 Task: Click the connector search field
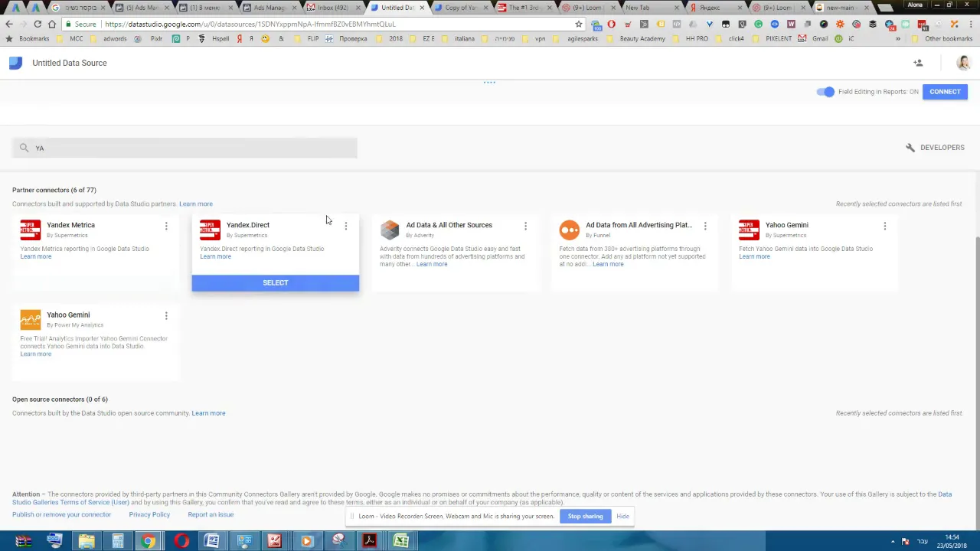click(185, 148)
